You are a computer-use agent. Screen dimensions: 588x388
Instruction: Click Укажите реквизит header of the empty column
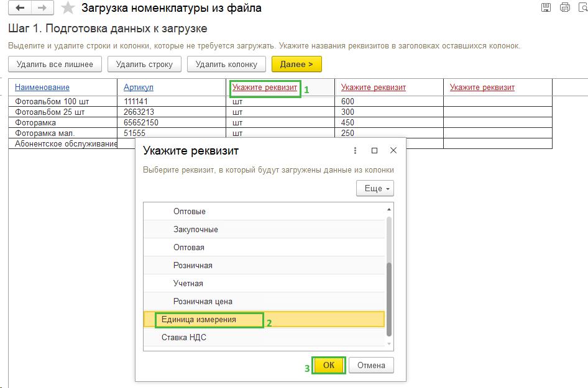[x=482, y=88]
